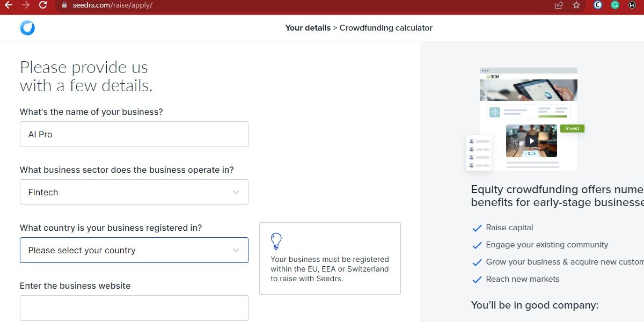Bookmark the page using the star icon

(x=577, y=5)
